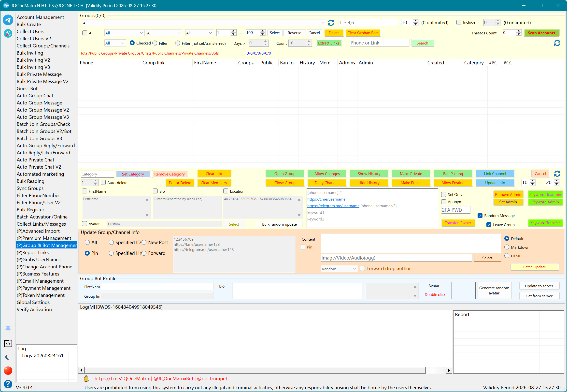This screenshot has width=567, height=392.
Task: Click the Extract Links button
Action: point(328,43)
